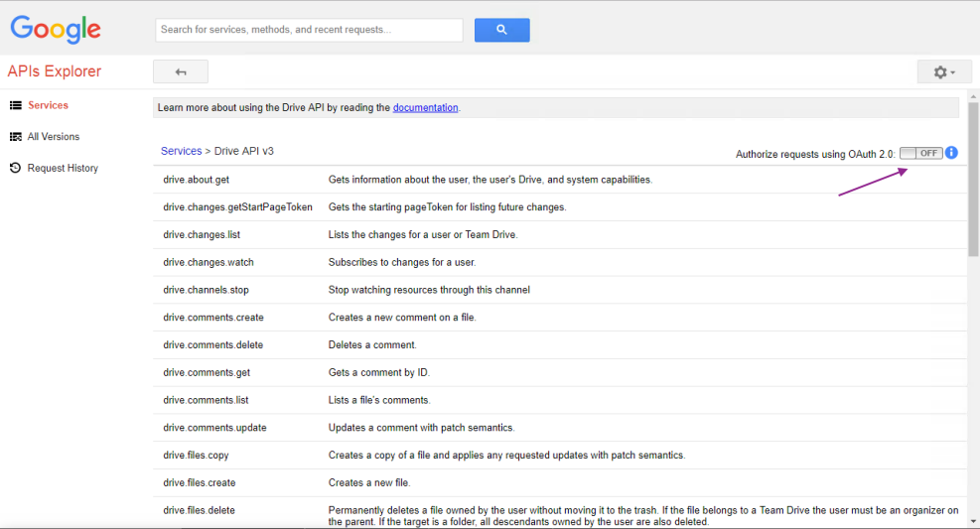This screenshot has width=980, height=529.
Task: Click the scrollbar up arrow
Action: pyautogui.click(x=973, y=97)
